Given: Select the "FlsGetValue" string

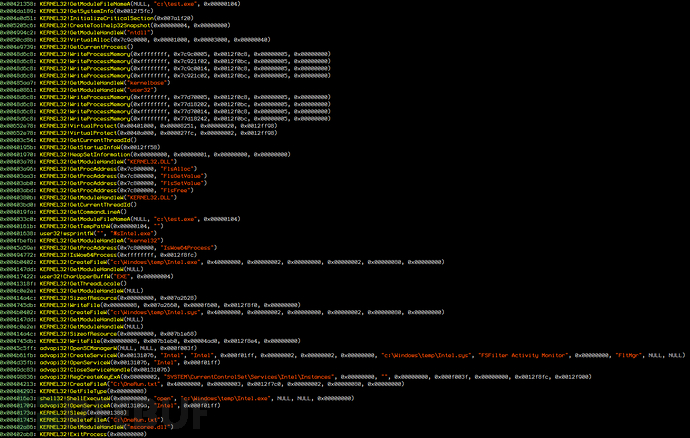Looking at the screenshot, I should (x=184, y=176).
